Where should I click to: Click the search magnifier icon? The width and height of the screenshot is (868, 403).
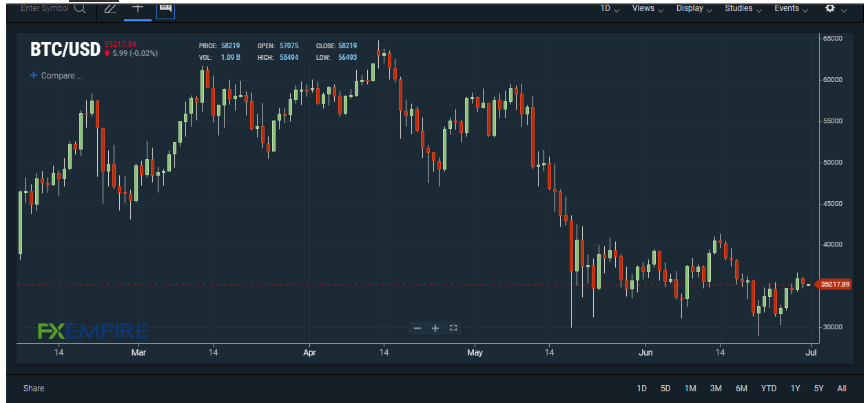pyautogui.click(x=80, y=9)
